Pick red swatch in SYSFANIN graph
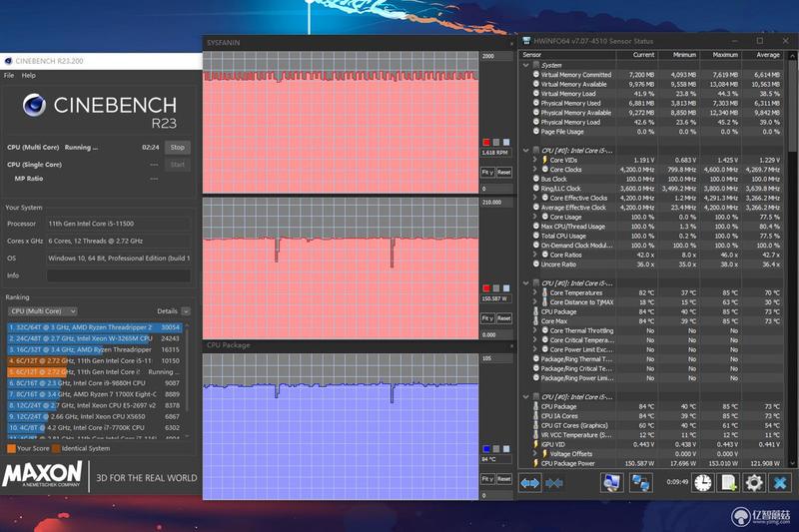The width and height of the screenshot is (799, 532). pos(486,143)
